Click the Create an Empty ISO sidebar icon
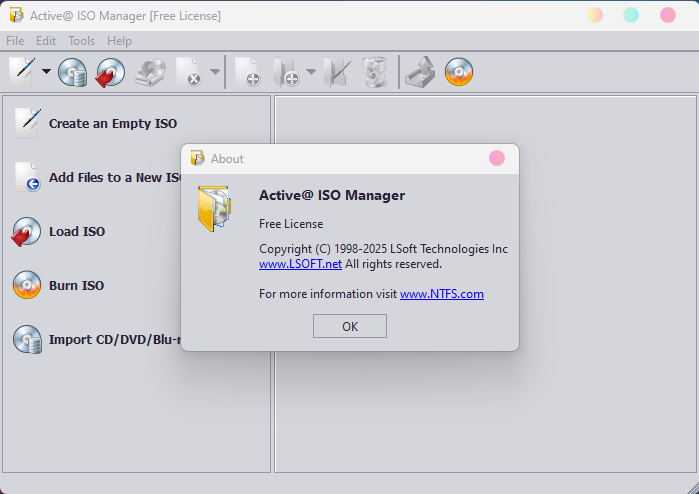Image resolution: width=699 pixels, height=494 pixels. (28, 123)
